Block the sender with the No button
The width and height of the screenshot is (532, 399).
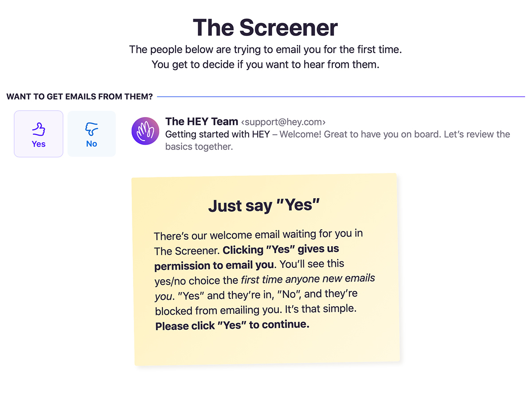(91, 134)
